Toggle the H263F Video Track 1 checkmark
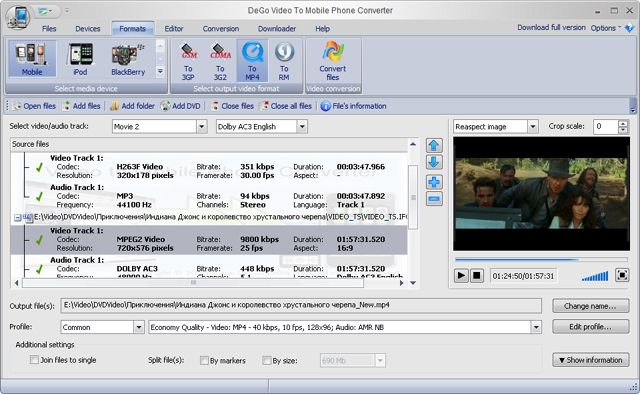The image size is (640, 394). point(39,167)
